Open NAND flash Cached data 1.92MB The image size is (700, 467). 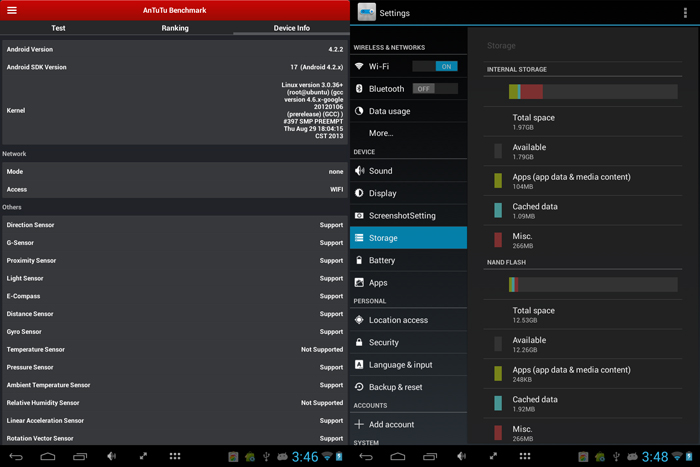(x=583, y=403)
